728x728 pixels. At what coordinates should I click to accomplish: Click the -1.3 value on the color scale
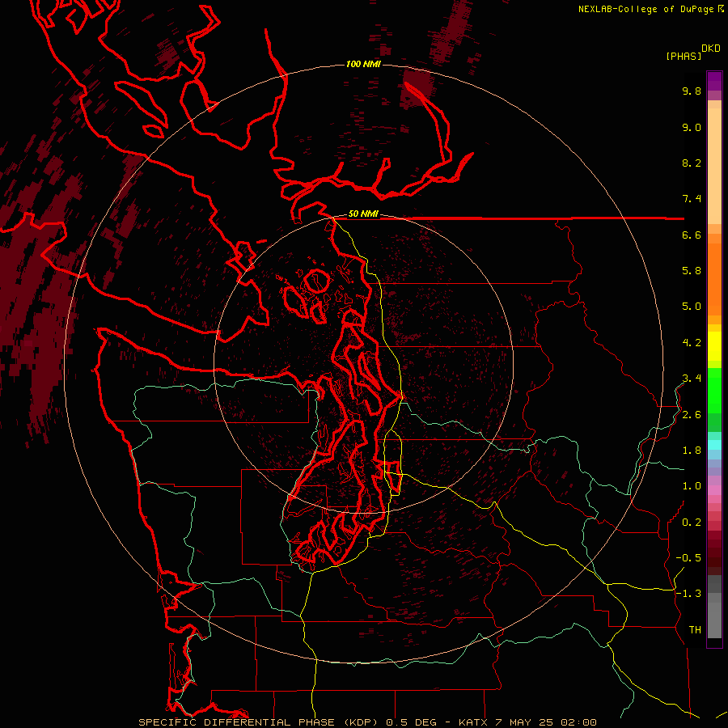[x=688, y=594]
